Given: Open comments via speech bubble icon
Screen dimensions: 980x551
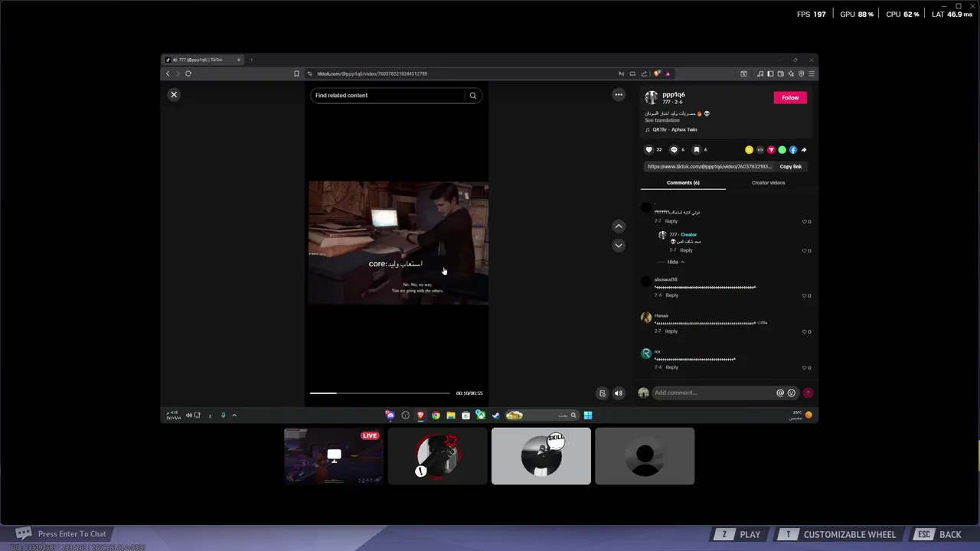Looking at the screenshot, I should click(674, 150).
